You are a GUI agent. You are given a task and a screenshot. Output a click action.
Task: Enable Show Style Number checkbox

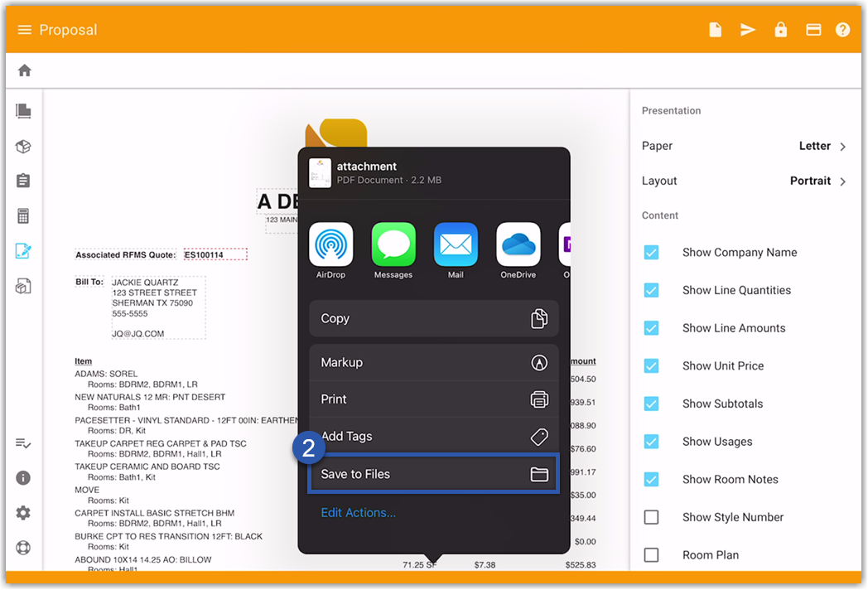coord(652,517)
